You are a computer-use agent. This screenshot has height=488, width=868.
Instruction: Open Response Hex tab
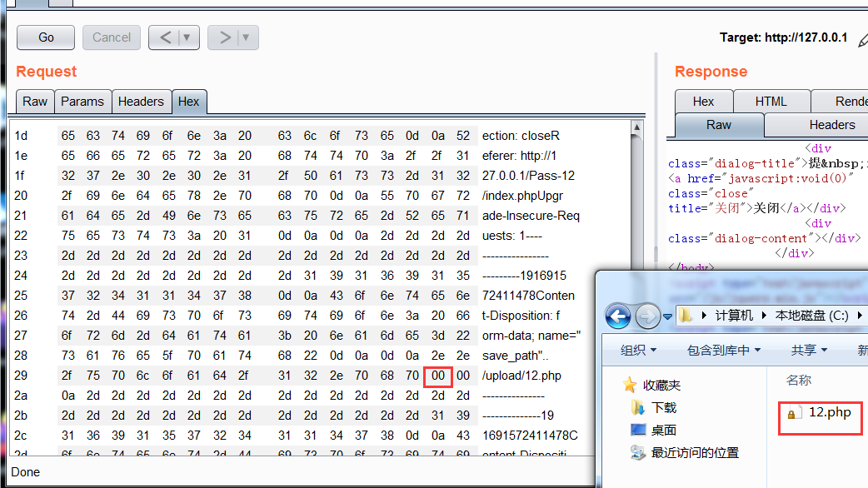click(704, 102)
